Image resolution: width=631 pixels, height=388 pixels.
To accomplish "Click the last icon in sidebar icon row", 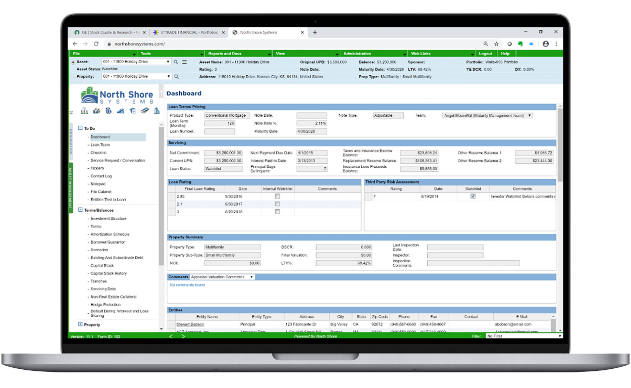I will coord(157,111).
